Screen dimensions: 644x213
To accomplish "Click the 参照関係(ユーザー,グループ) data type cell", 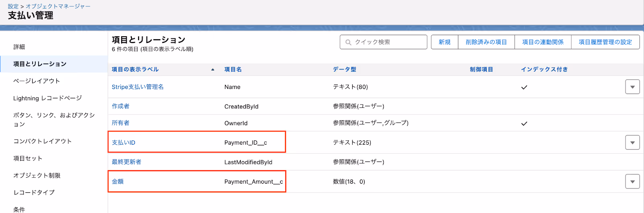I will click(x=371, y=123).
